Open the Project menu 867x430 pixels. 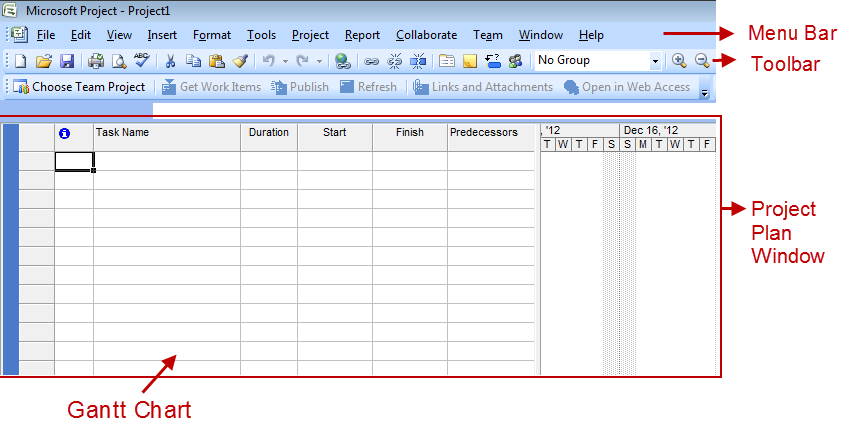[310, 35]
